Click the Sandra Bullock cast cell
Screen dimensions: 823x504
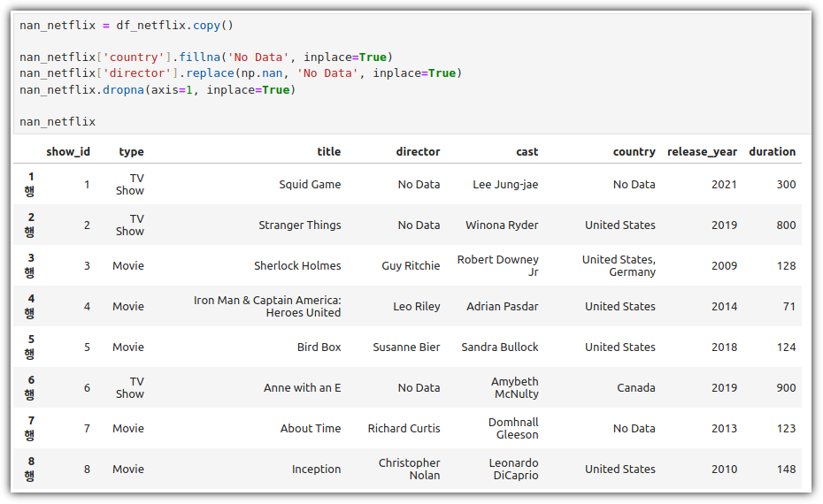tap(500, 347)
